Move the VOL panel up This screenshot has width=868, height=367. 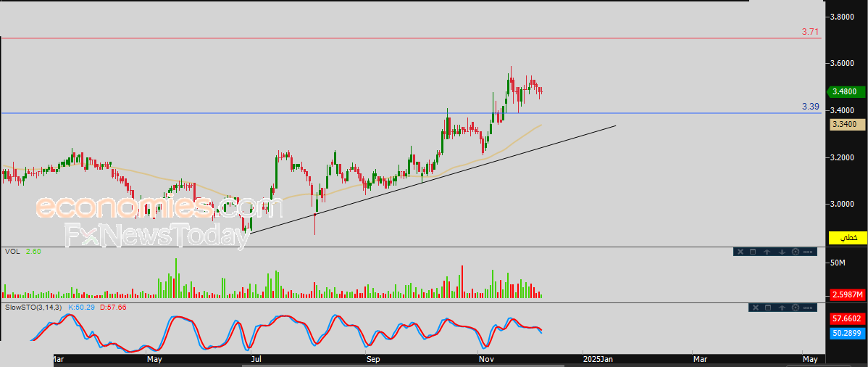coord(767,252)
